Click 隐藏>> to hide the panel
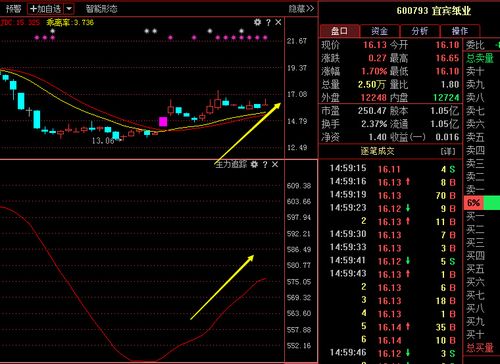The image size is (500, 364). [301, 9]
